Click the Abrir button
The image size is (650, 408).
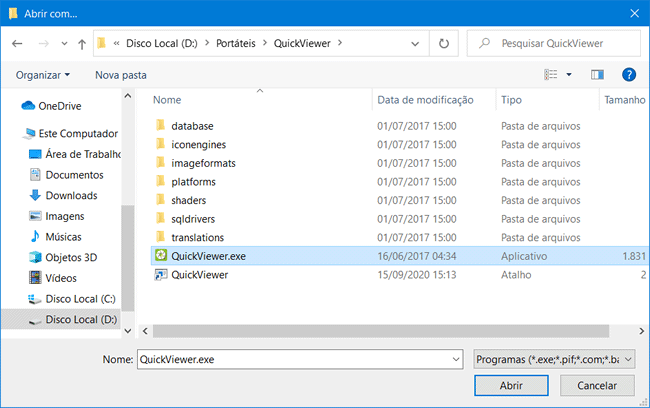pos(510,385)
